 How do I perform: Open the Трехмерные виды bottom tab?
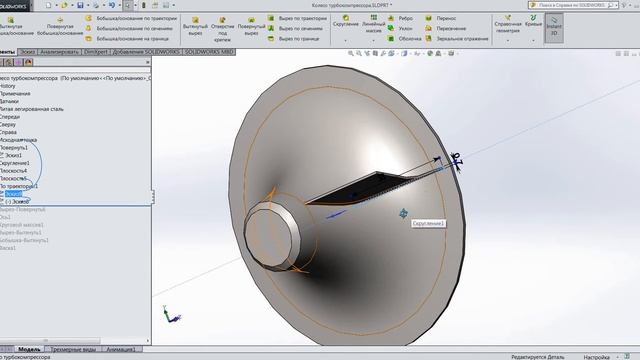pos(73,349)
